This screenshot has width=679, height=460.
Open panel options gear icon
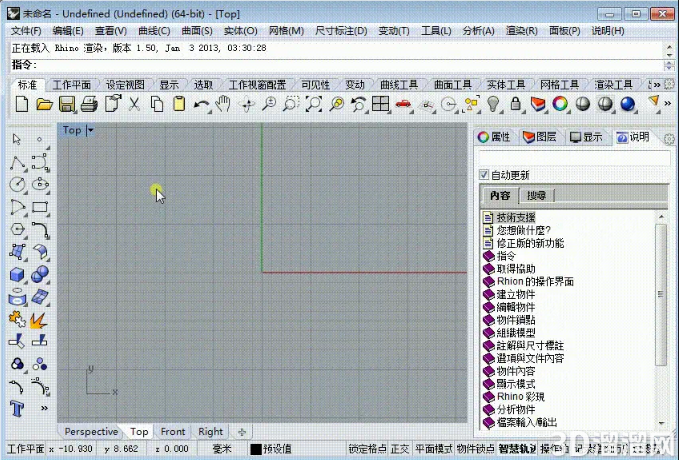[x=669, y=139]
